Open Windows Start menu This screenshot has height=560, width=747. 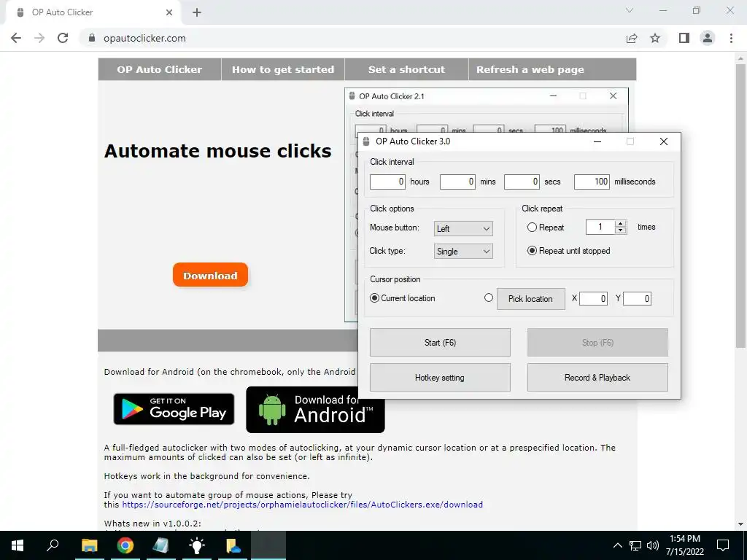18,545
